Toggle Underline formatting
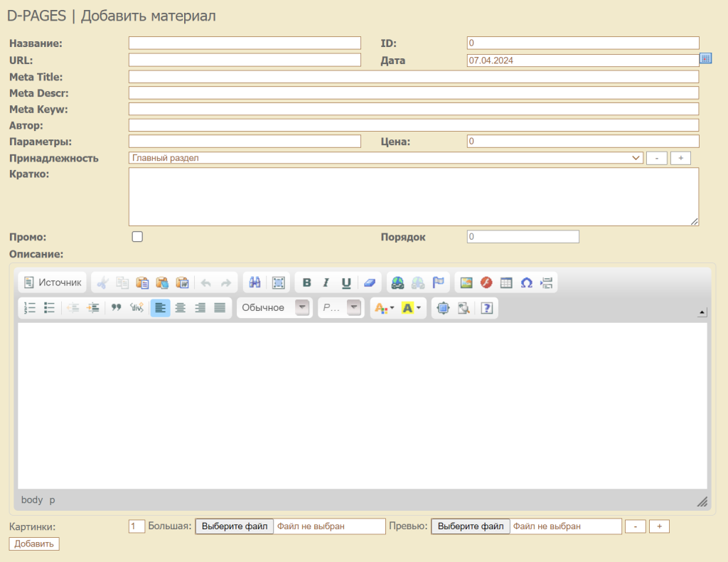728x562 pixels. [x=346, y=282]
